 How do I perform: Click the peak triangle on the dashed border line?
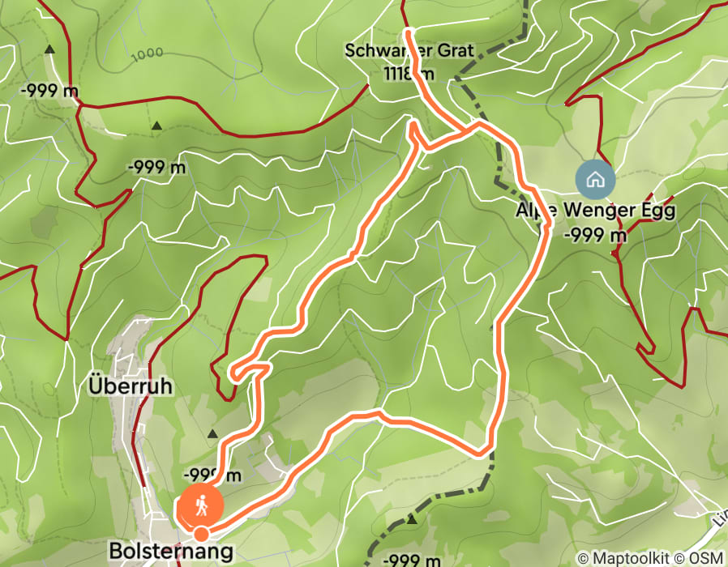412,520
